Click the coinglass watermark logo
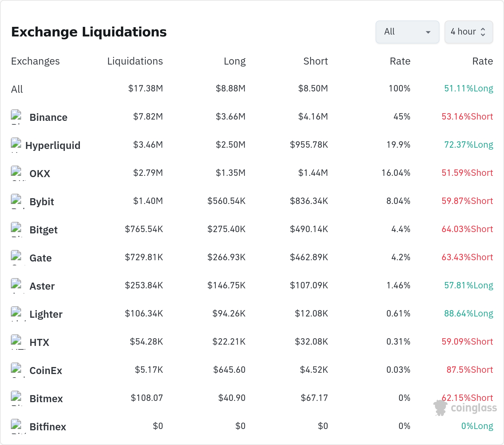The image size is (504, 445). click(x=465, y=408)
